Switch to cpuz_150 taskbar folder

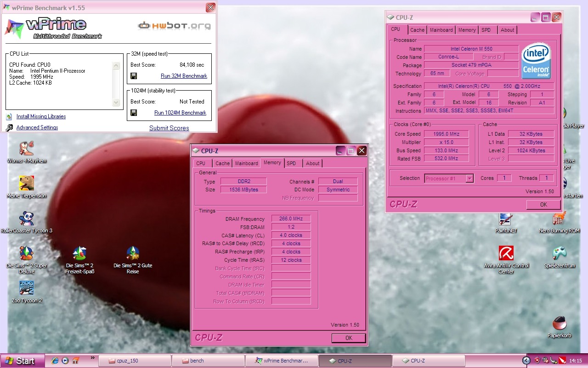tap(134, 361)
